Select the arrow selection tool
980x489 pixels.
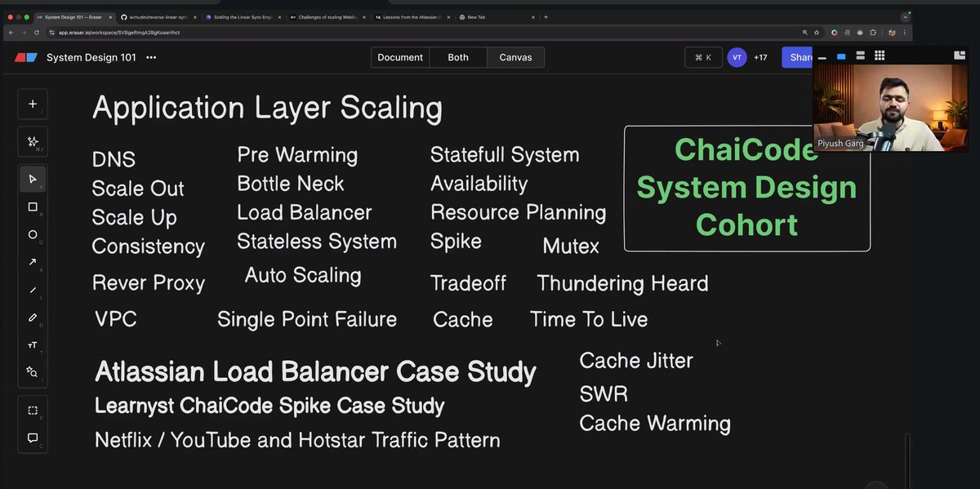[x=33, y=179]
